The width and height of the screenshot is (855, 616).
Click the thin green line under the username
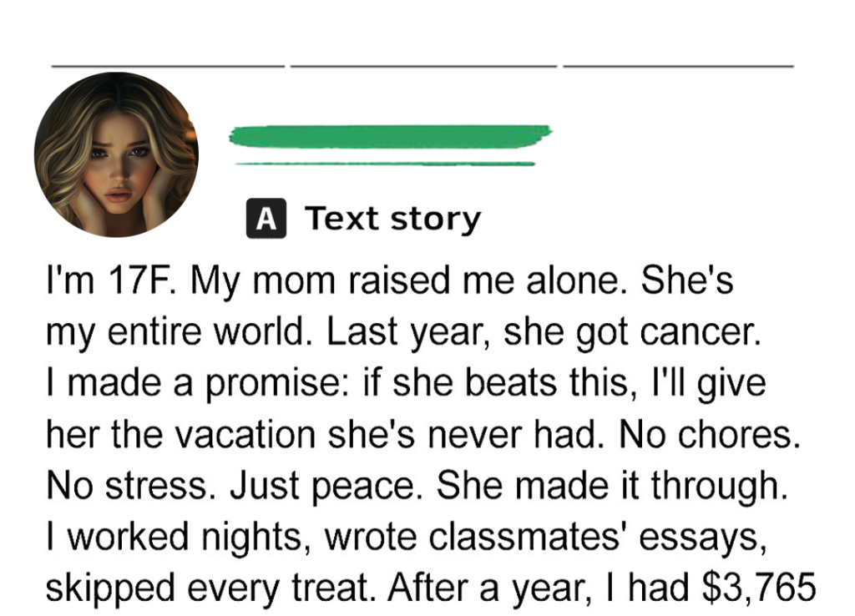385,164
